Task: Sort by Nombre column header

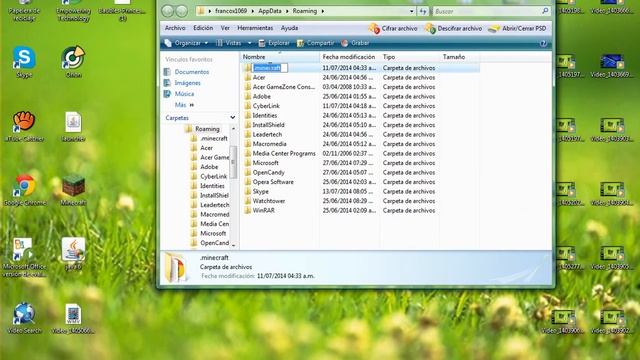Action: pyautogui.click(x=280, y=57)
